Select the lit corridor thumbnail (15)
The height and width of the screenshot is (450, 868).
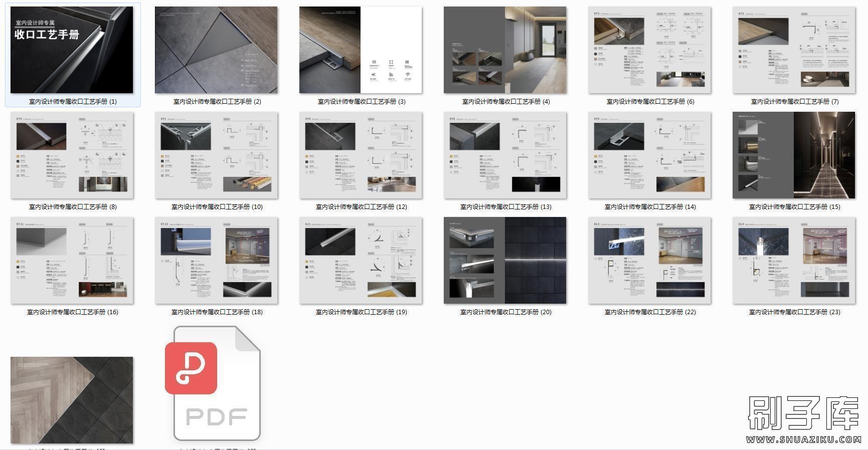tap(794, 155)
